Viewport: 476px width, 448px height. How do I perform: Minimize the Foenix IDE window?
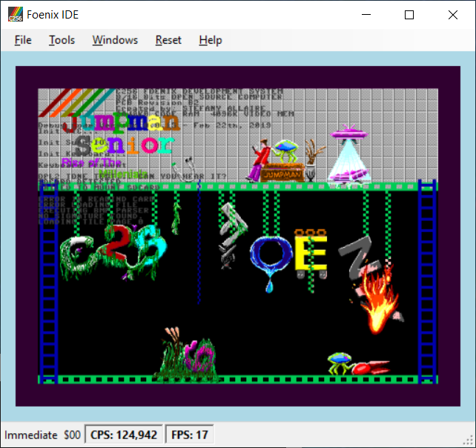click(366, 15)
